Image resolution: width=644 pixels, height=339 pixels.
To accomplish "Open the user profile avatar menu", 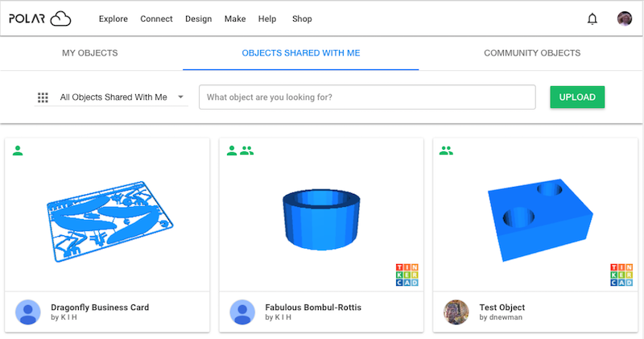I will [x=625, y=19].
